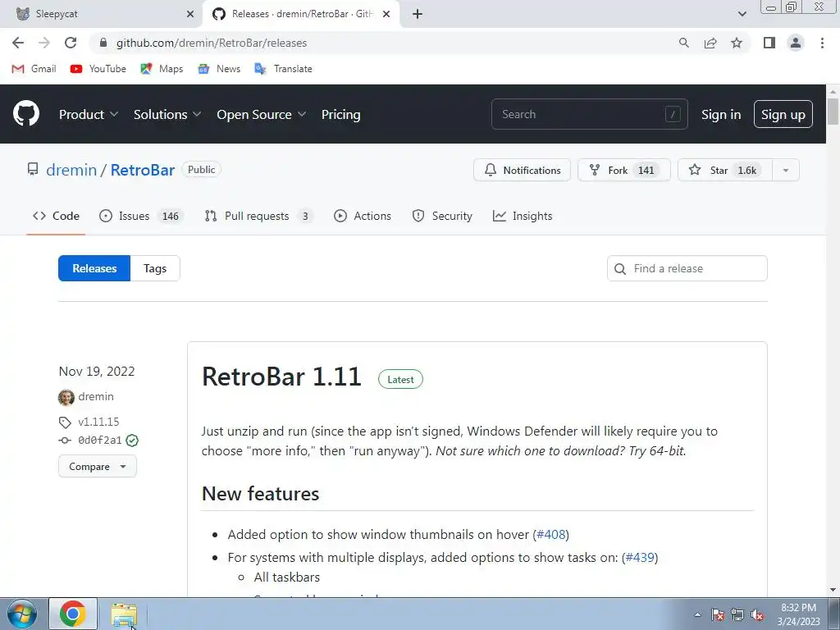Focus the GitHub Search field
Image resolution: width=840 pixels, height=630 pixels.
click(589, 114)
